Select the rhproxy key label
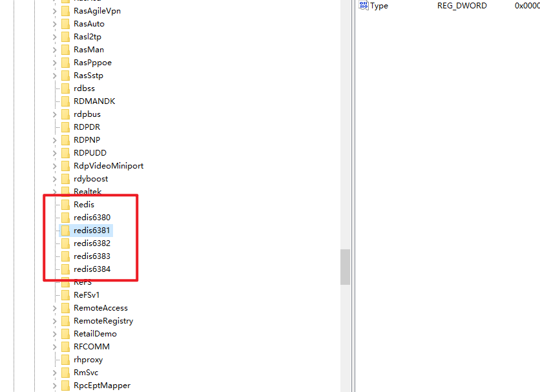 pyautogui.click(x=88, y=360)
